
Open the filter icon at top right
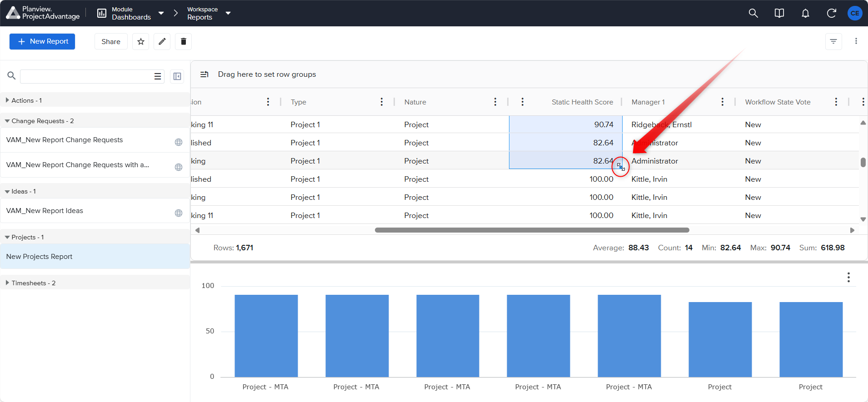pyautogui.click(x=833, y=41)
